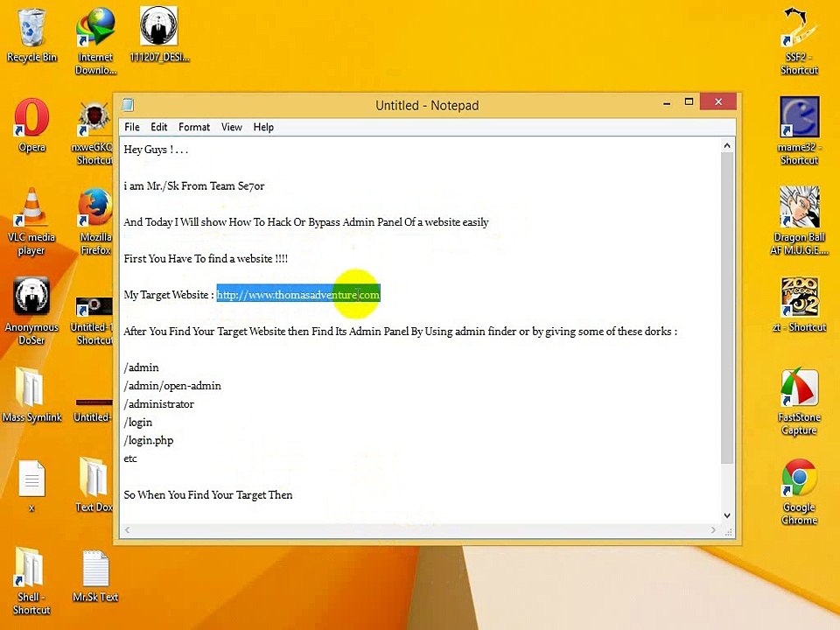Select the 111207_DESI image file icon
Image resolution: width=840 pixels, height=630 pixels.
click(x=159, y=35)
